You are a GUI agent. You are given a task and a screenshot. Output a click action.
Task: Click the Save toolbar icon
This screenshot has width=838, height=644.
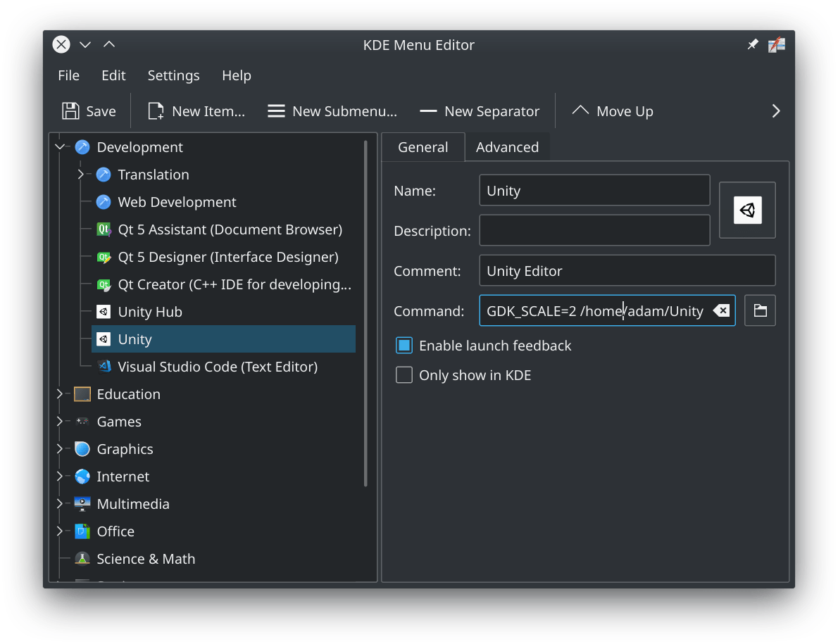point(70,111)
